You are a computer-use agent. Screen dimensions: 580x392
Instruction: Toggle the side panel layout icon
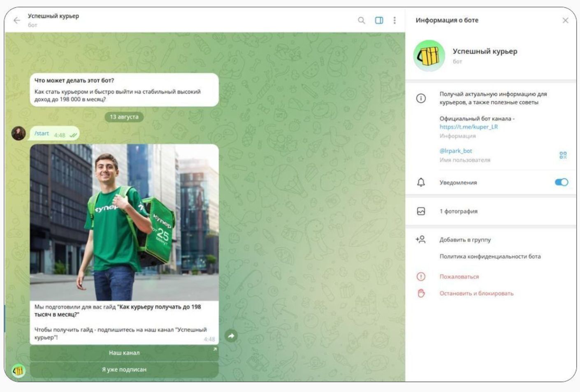(x=379, y=20)
